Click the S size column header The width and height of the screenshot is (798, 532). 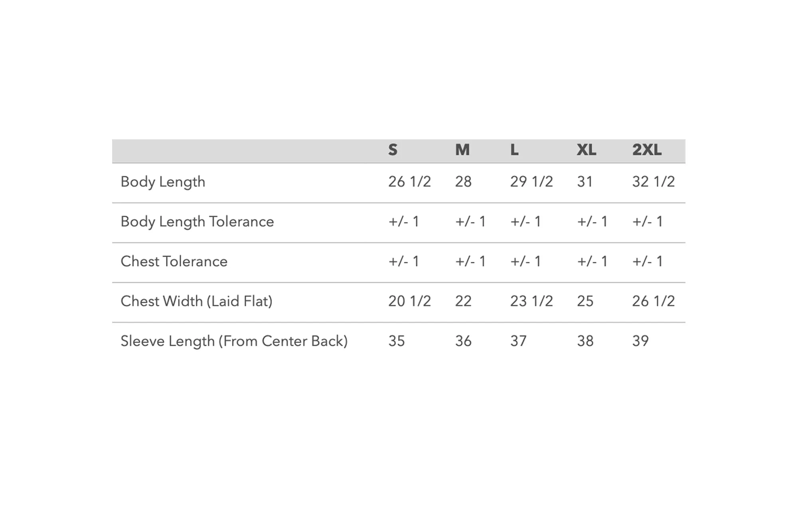pos(393,150)
